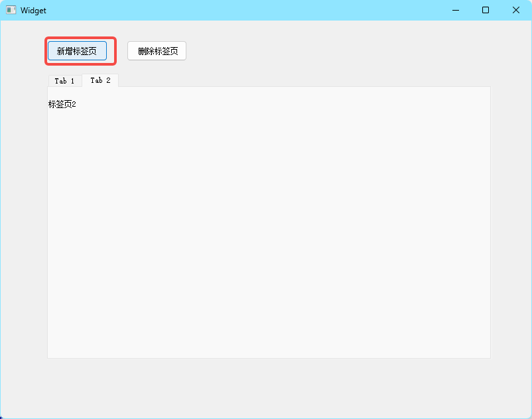Maximize the Widget window

(x=486, y=10)
